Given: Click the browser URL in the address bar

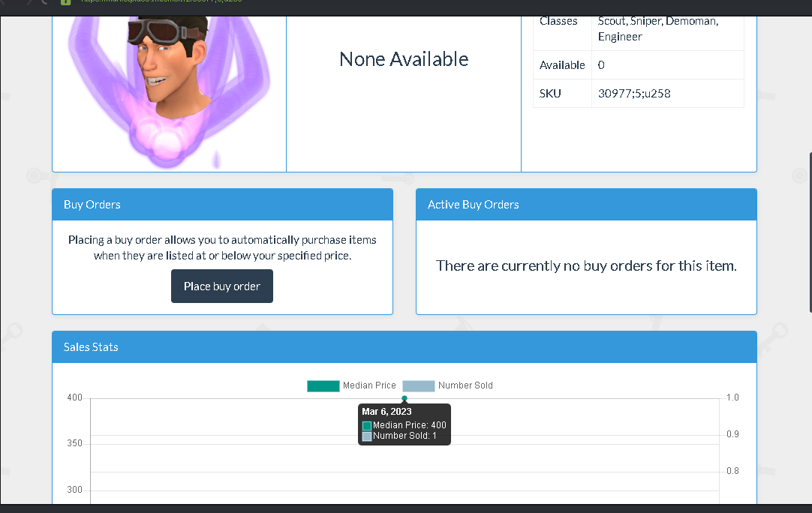Looking at the screenshot, I should pyautogui.click(x=161, y=1).
